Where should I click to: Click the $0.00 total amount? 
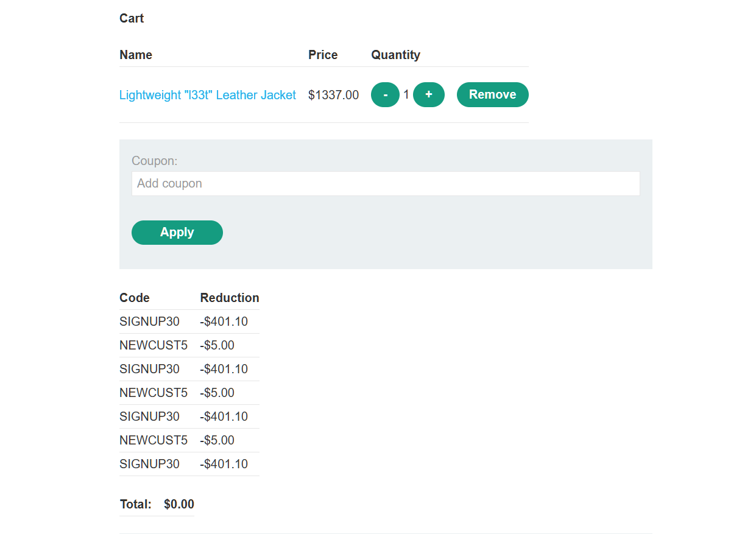[179, 504]
